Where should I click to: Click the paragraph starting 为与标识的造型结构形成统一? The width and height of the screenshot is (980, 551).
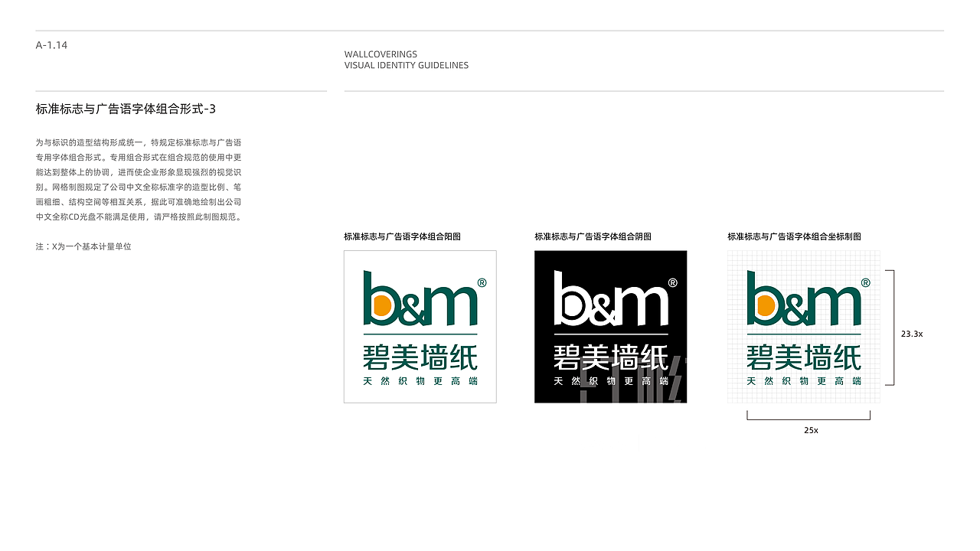(139, 180)
